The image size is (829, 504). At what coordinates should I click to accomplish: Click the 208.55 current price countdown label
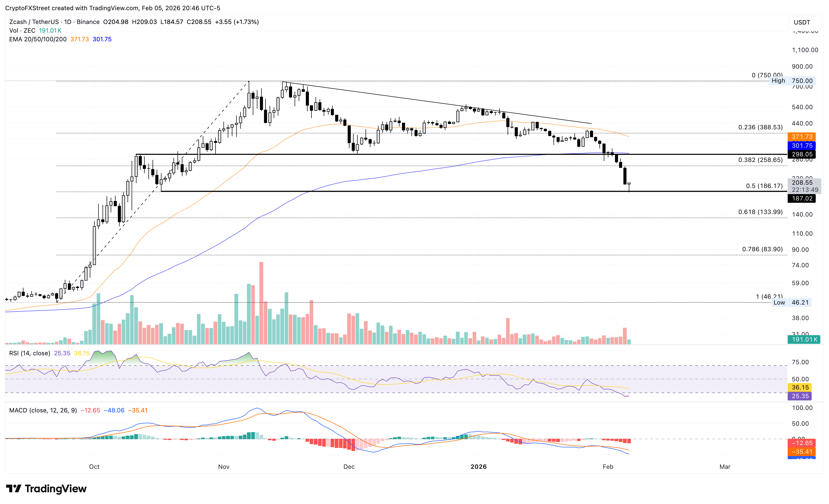pos(804,186)
